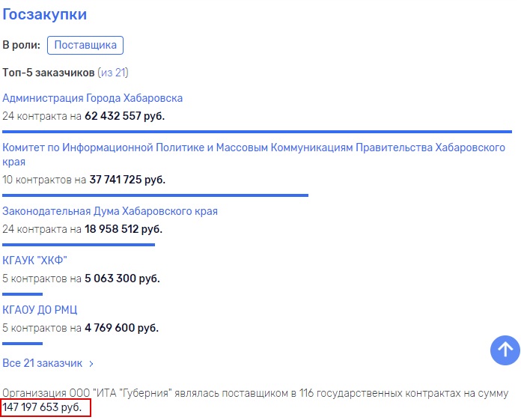Open the Госзакупки section heading
Image resolution: width=521 pixels, height=420 pixels.
(x=44, y=14)
